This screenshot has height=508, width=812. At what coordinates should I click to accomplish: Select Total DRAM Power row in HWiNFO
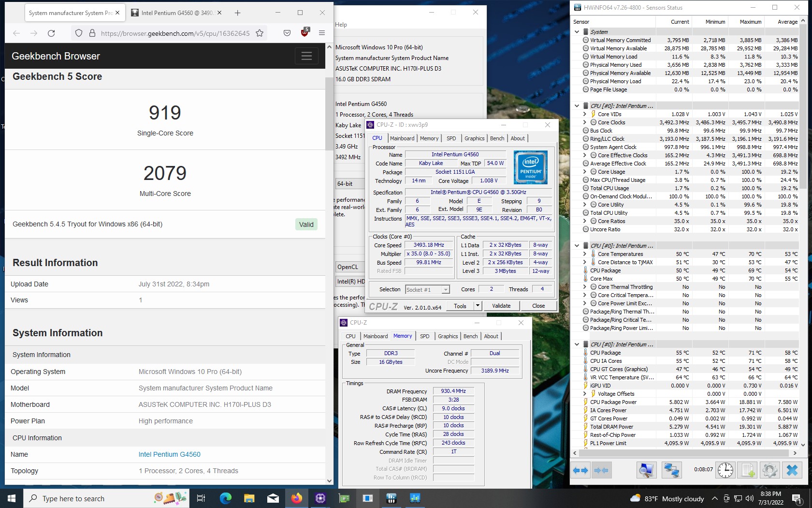pos(685,427)
